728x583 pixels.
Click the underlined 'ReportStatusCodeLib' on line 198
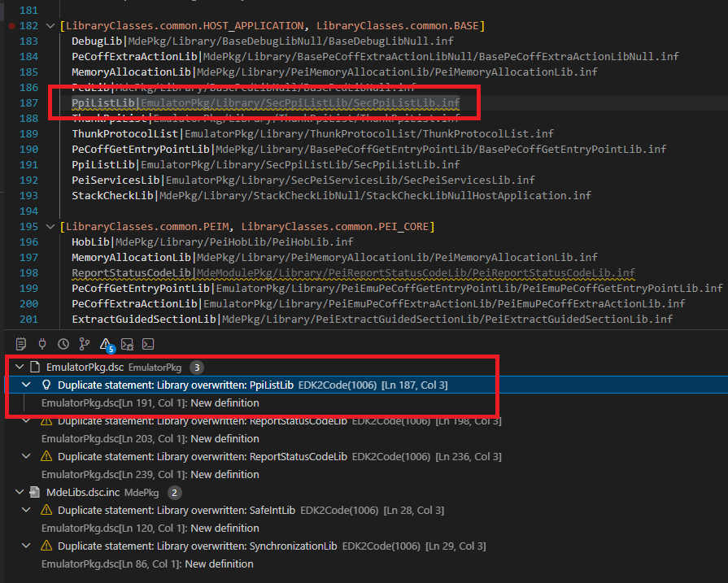coord(131,273)
